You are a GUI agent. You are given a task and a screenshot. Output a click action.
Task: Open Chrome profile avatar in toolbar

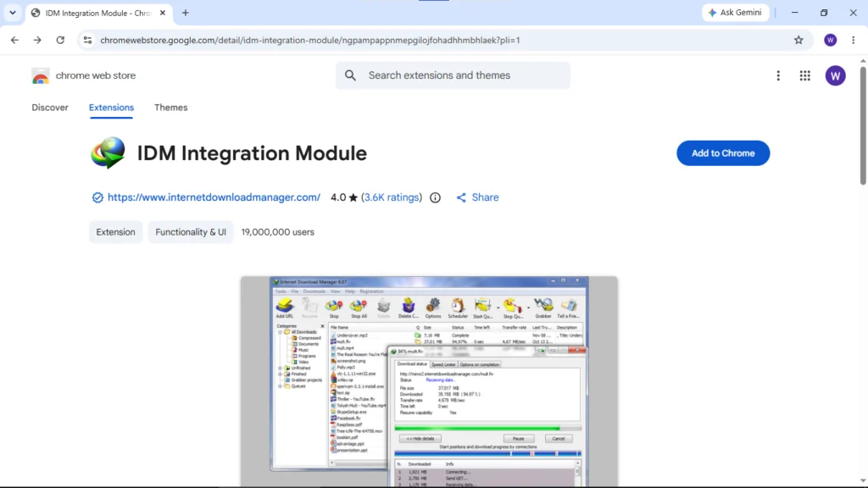point(830,40)
